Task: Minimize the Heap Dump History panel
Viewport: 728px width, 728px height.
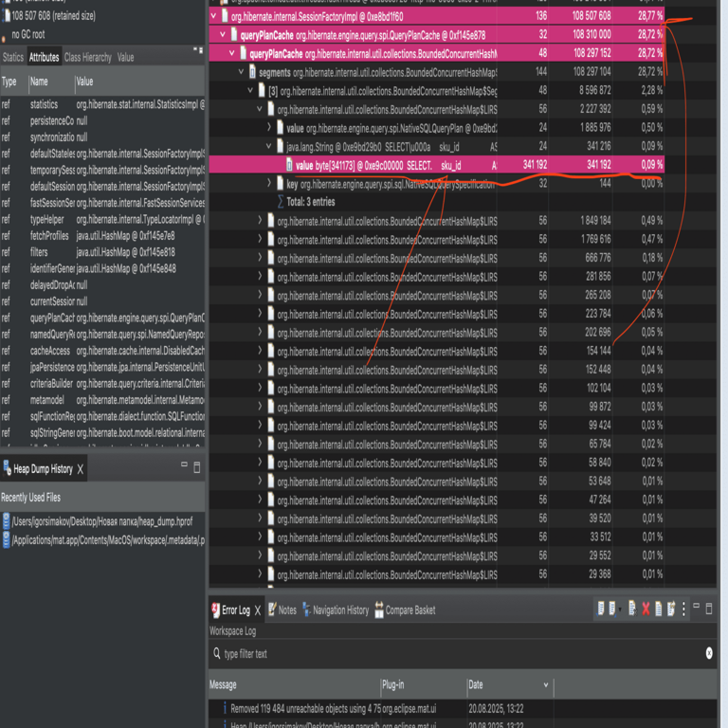Action: point(184,467)
